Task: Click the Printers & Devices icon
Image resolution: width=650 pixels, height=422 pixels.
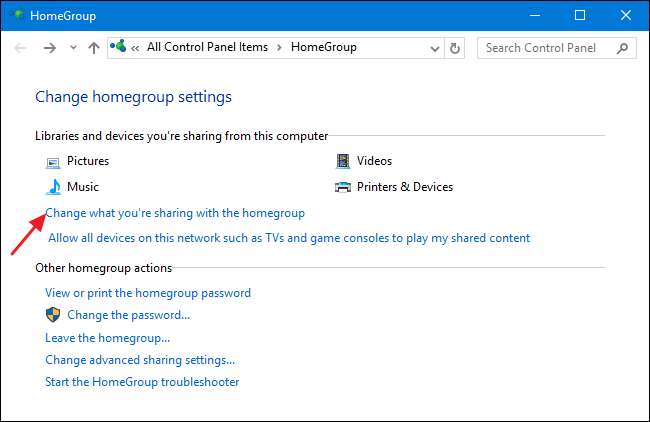Action: (343, 187)
